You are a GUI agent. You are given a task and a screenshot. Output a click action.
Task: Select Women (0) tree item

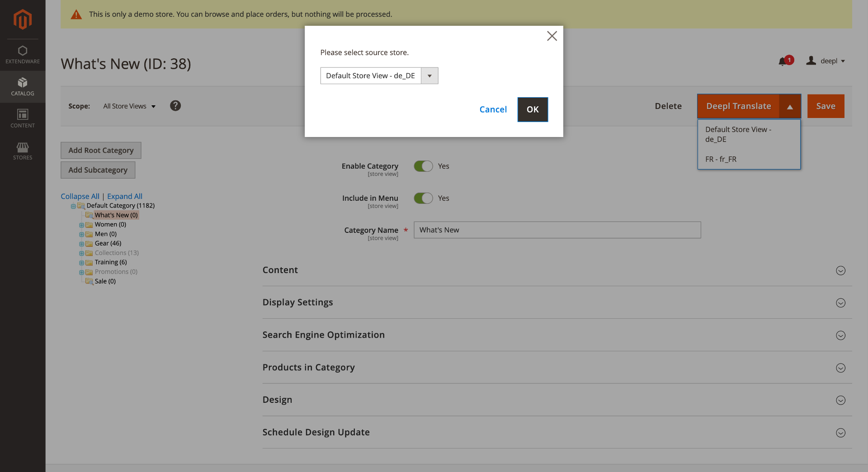coord(110,225)
